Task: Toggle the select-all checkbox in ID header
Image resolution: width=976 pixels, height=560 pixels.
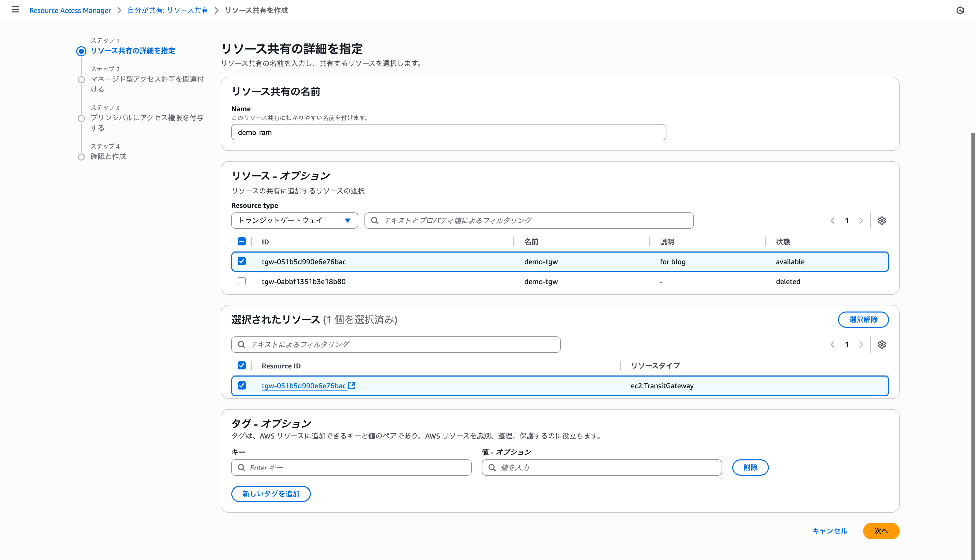Action: [x=242, y=242]
